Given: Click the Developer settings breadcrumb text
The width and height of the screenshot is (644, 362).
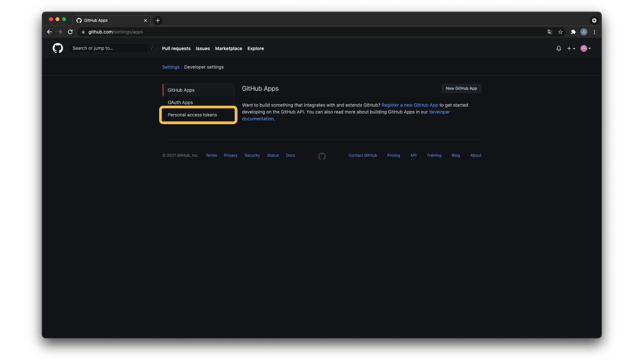Looking at the screenshot, I should [x=204, y=67].
